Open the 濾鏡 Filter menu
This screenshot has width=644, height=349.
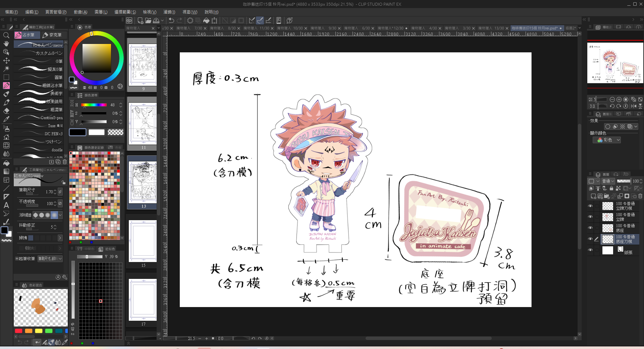click(169, 12)
